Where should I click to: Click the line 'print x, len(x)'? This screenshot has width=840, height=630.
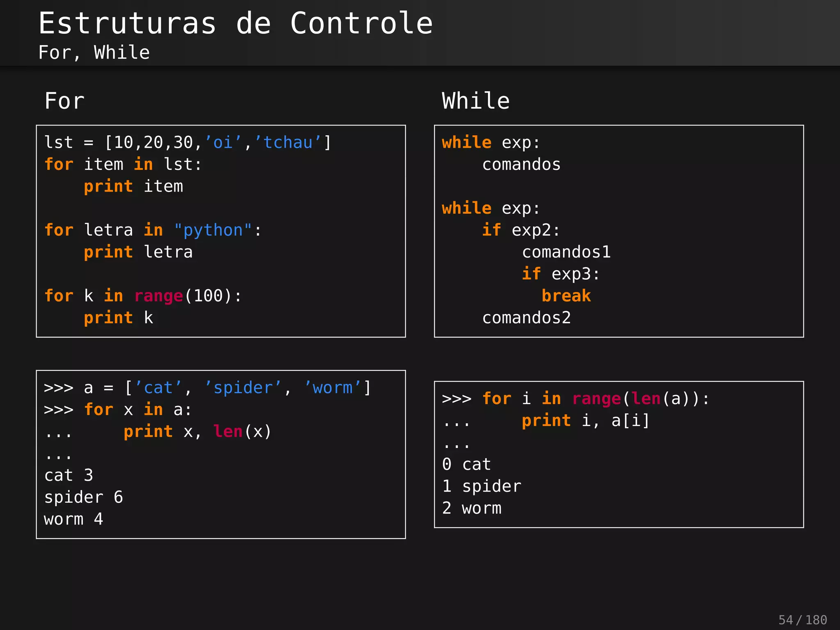[x=198, y=431]
